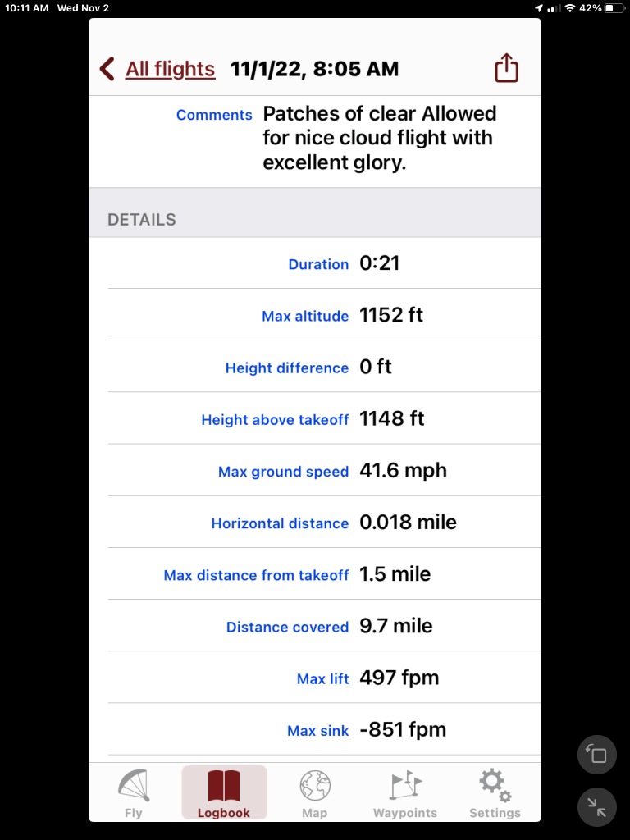Select the Logbook book icon
The height and width of the screenshot is (840, 630).
[224, 786]
